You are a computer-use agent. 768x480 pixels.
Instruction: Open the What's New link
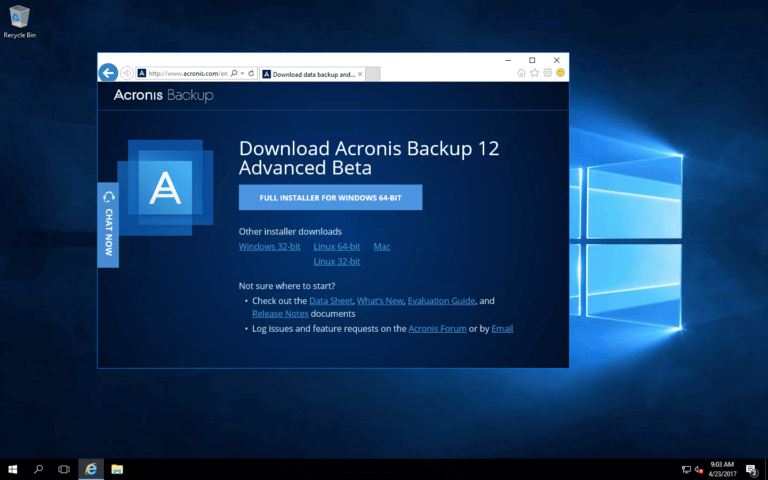(x=380, y=301)
